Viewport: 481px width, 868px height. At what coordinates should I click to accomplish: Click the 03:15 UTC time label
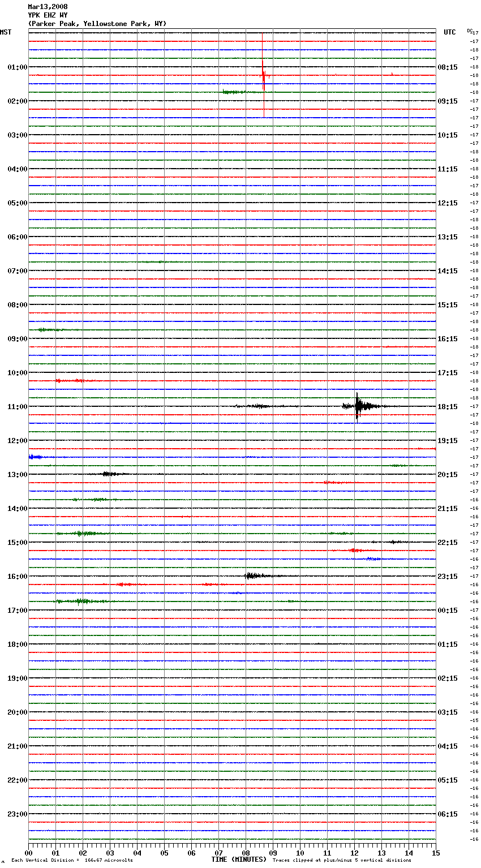click(x=448, y=712)
